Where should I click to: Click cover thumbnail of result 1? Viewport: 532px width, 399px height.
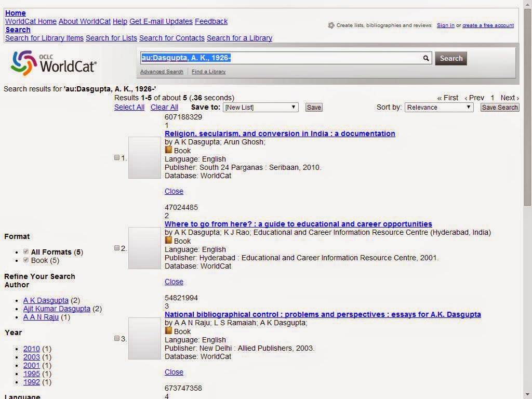coord(144,157)
